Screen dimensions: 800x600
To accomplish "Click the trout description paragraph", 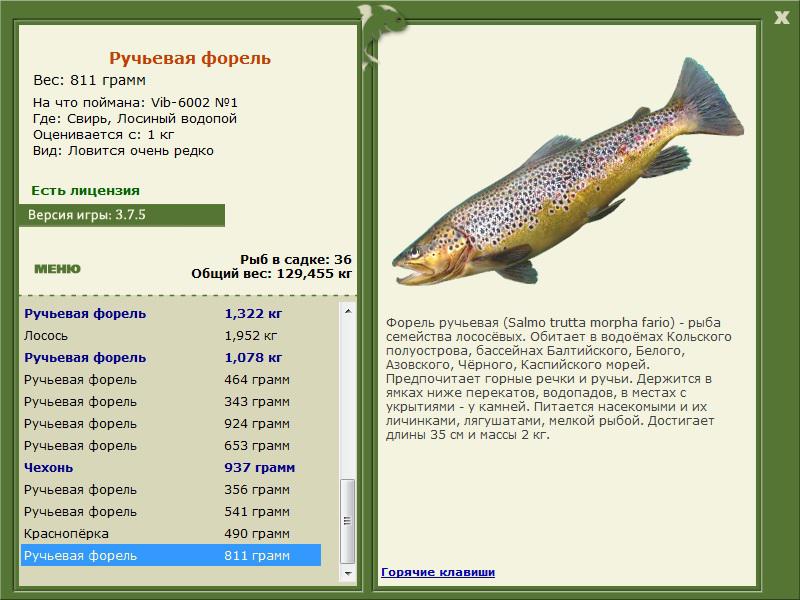I will (559, 379).
